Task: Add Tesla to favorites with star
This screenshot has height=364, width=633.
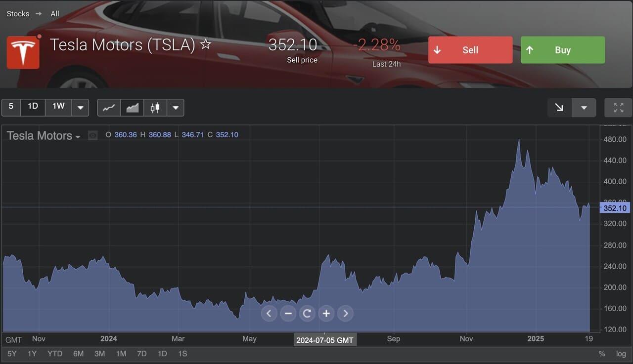Action: coord(206,45)
